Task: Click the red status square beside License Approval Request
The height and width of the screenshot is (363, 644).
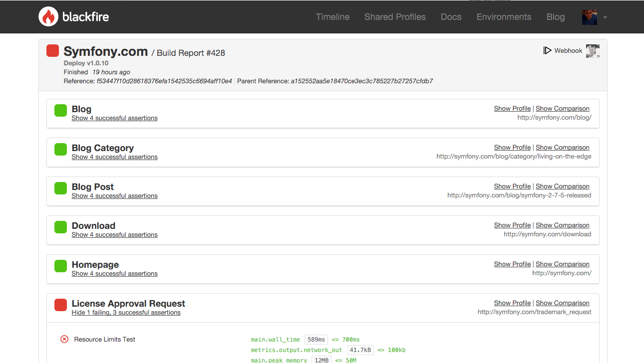Action: (60, 305)
